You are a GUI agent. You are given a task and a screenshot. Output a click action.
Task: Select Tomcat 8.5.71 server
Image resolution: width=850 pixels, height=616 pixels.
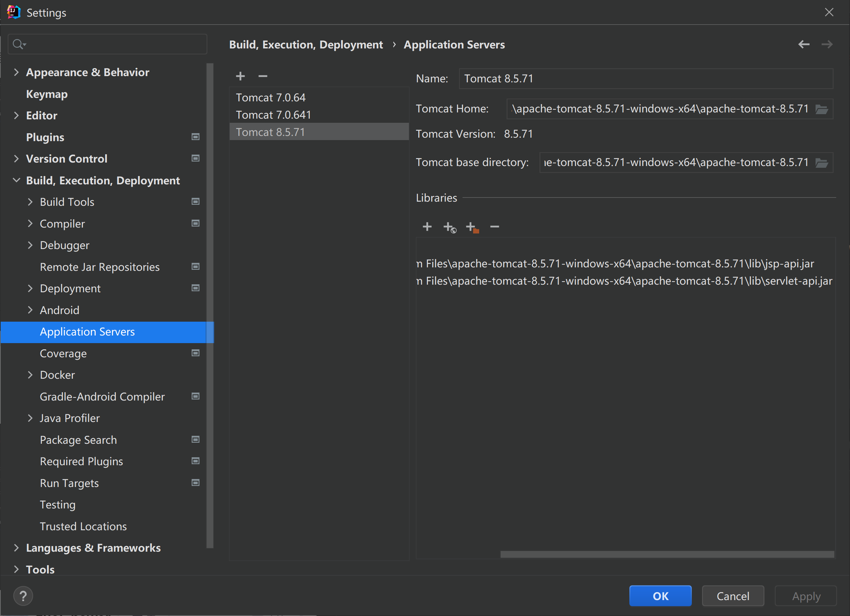tap(319, 132)
